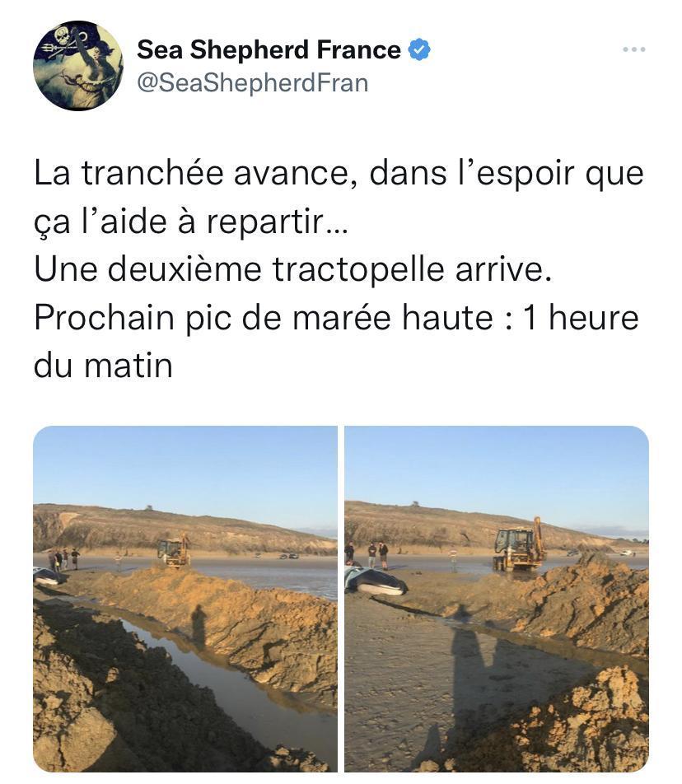Open the three-dot more options menu
Image resolution: width=682 pixels, height=784 pixels.
tap(634, 49)
